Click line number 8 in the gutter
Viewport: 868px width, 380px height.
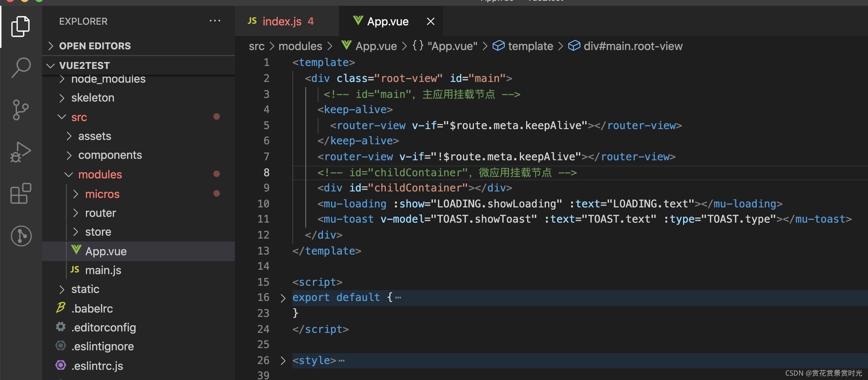pos(266,172)
